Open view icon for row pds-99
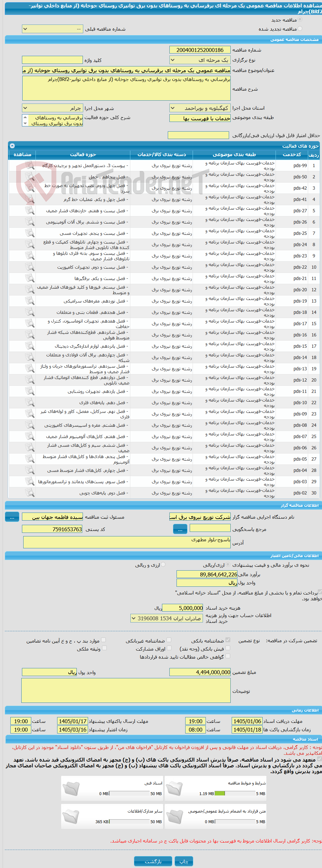The image size is (322, 868). (30, 165)
